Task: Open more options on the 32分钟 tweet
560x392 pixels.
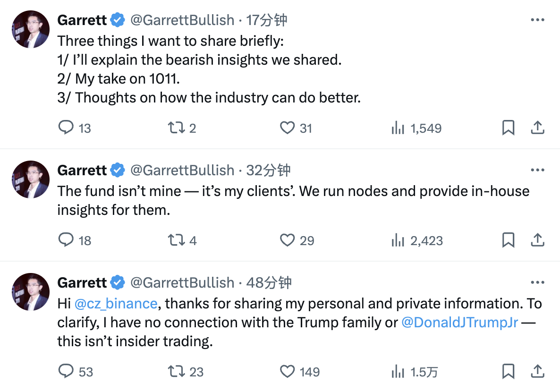Action: tap(538, 170)
